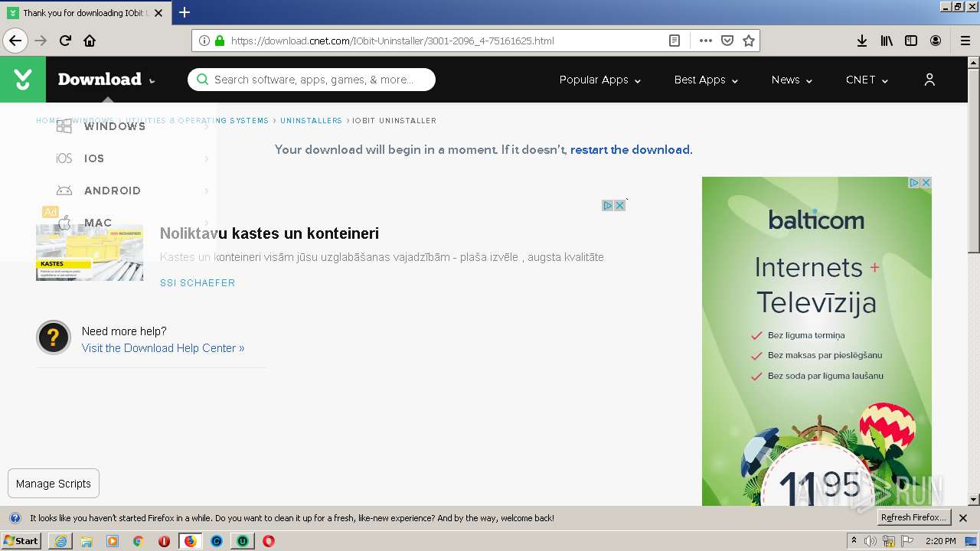Show hidden system tray icons

click(x=854, y=541)
